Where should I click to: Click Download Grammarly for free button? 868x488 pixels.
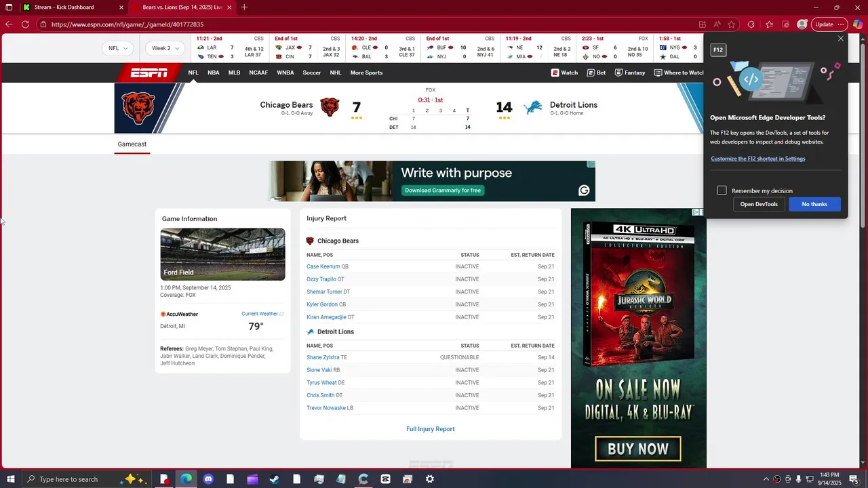click(x=443, y=190)
